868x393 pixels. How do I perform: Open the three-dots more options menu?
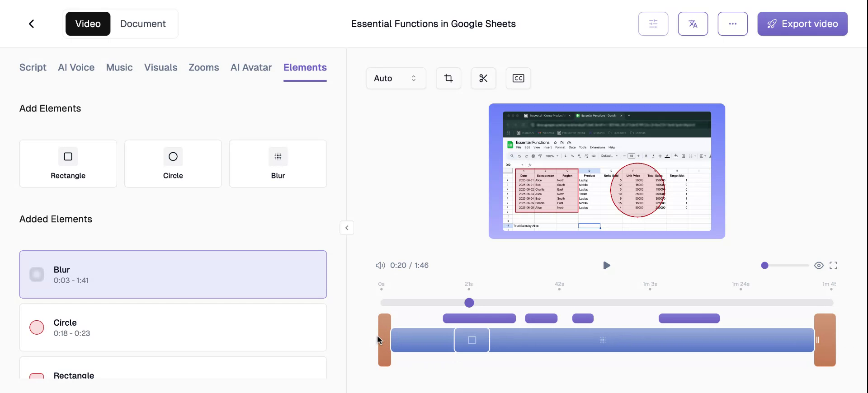pyautogui.click(x=732, y=24)
